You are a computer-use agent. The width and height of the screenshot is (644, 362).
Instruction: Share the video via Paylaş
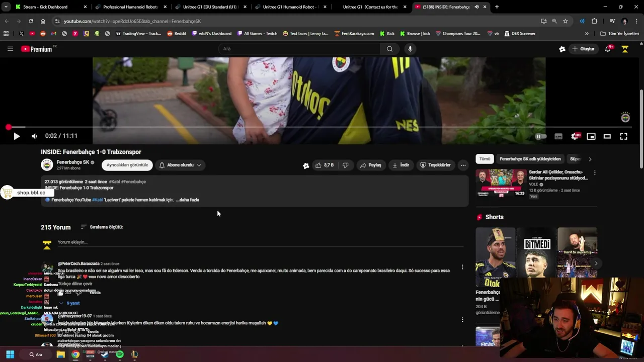point(371,165)
